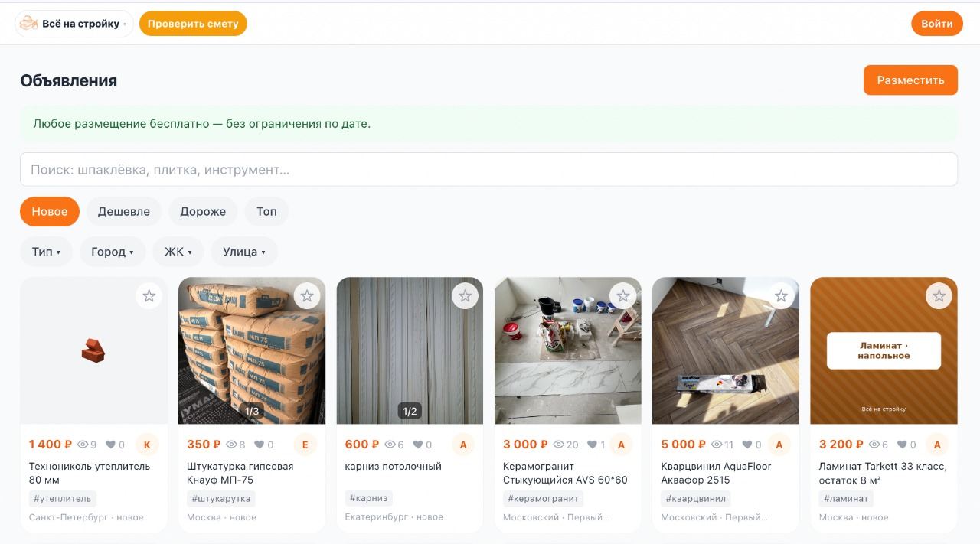Open the Тип filter dropdown
The height and width of the screenshot is (544, 980).
[x=46, y=252]
